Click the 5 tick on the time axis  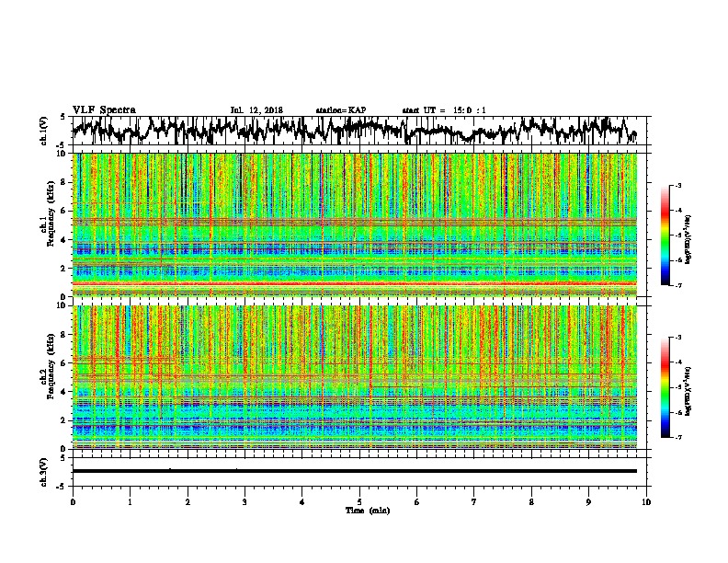[x=359, y=502]
